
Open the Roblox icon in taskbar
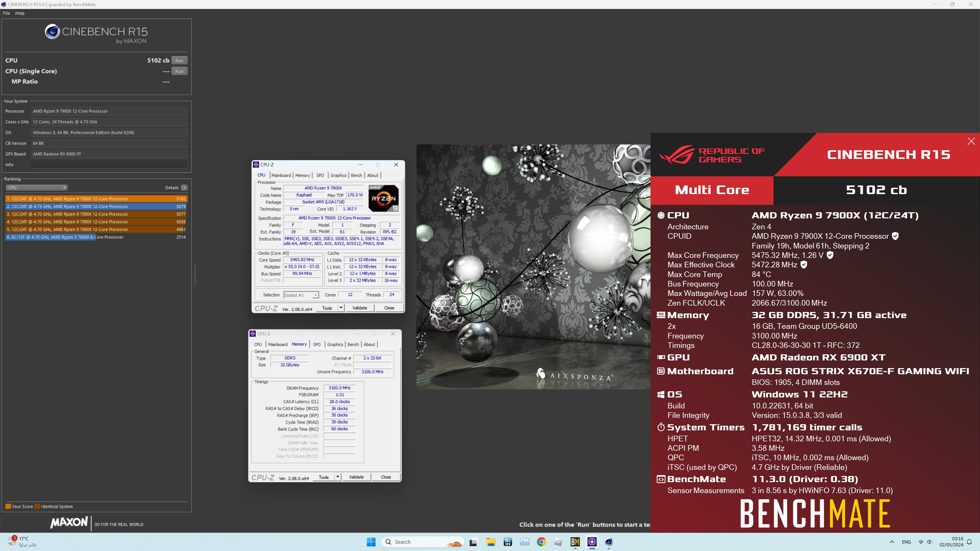[x=558, y=542]
